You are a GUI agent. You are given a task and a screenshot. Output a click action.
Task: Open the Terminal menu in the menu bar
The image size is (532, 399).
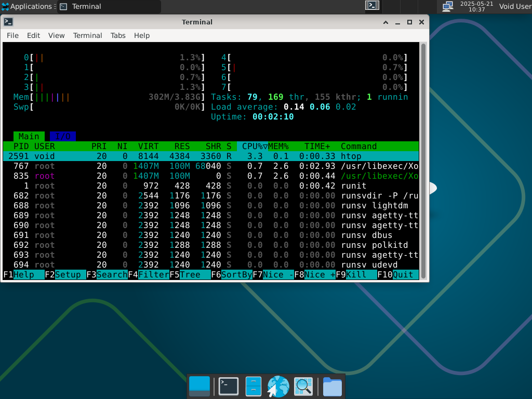click(87, 36)
